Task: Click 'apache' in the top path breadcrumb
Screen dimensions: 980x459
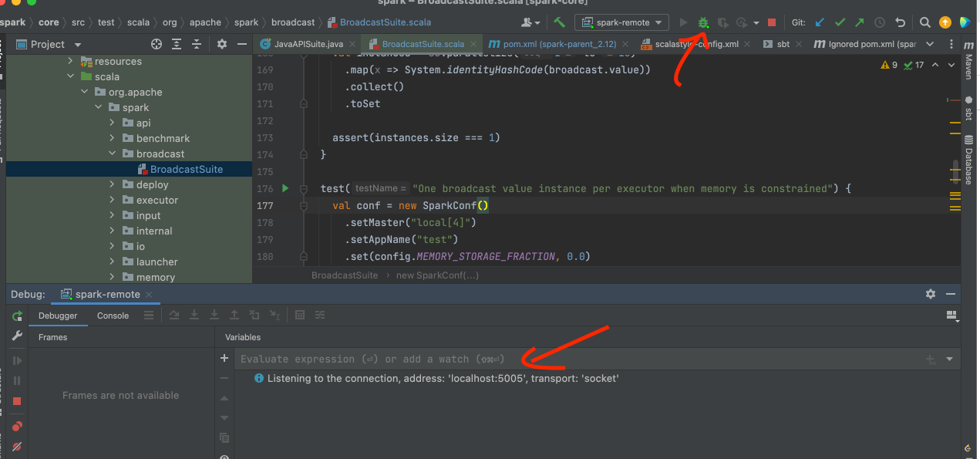Action: point(205,22)
